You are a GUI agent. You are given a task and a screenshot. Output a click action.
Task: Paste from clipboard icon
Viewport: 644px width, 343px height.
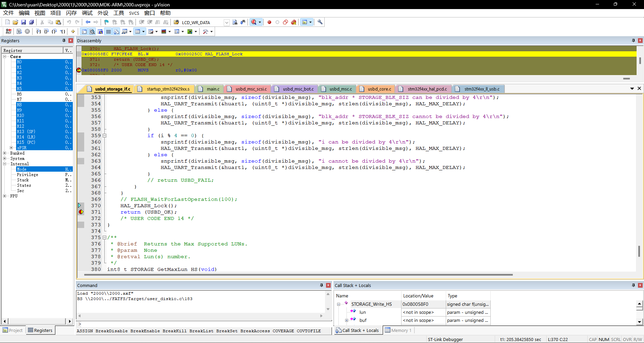[x=58, y=22]
